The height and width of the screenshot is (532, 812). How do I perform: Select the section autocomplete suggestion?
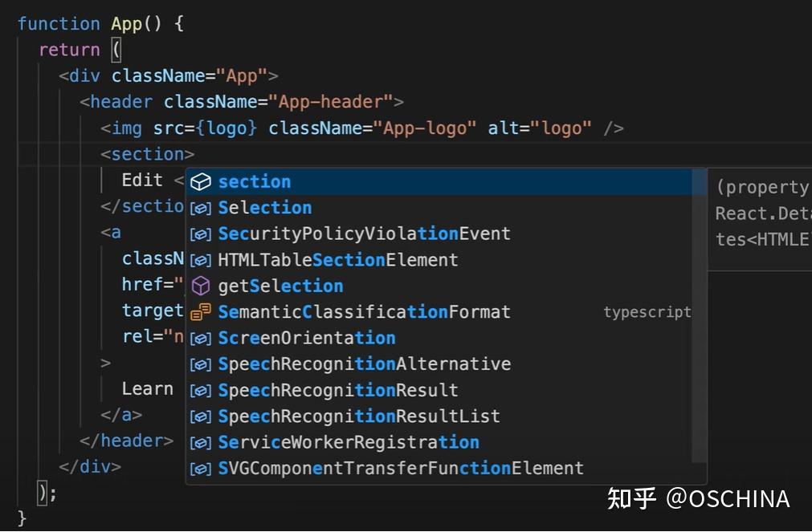click(x=254, y=182)
